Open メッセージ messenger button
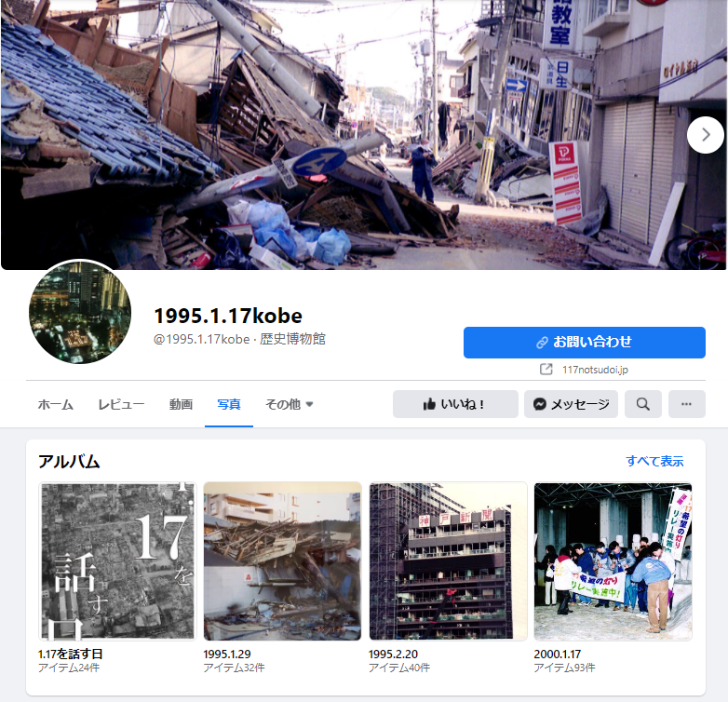This screenshot has height=702, width=728. pos(571,404)
